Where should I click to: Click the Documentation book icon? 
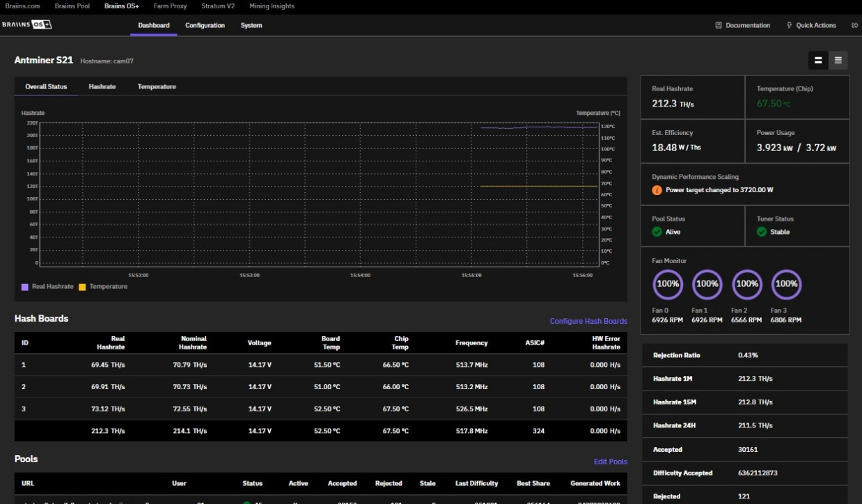click(719, 25)
